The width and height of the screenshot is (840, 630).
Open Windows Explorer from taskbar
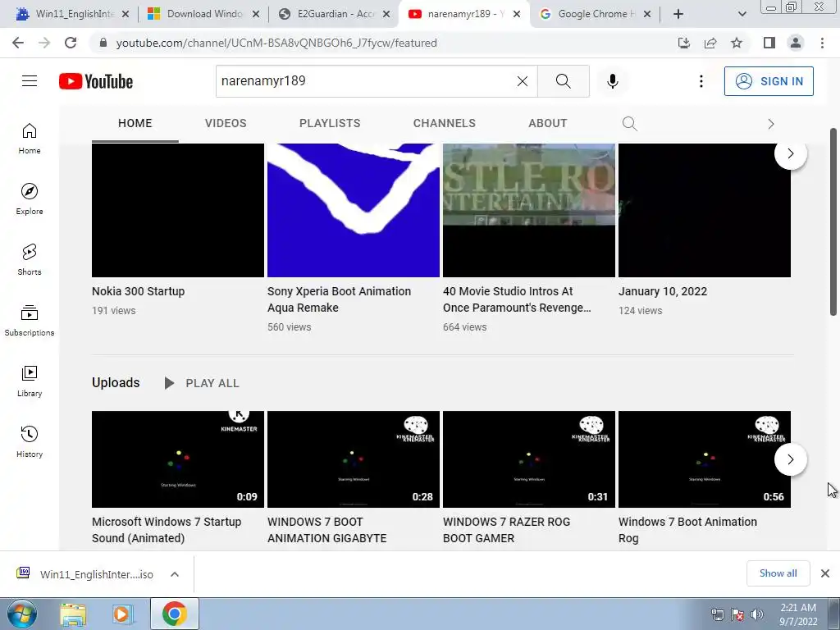(x=73, y=614)
